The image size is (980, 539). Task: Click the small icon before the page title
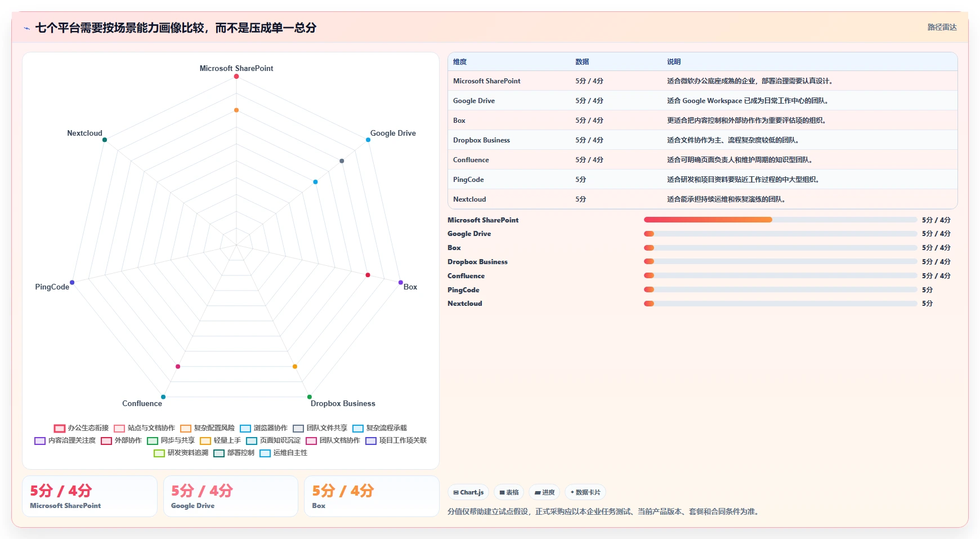point(26,28)
